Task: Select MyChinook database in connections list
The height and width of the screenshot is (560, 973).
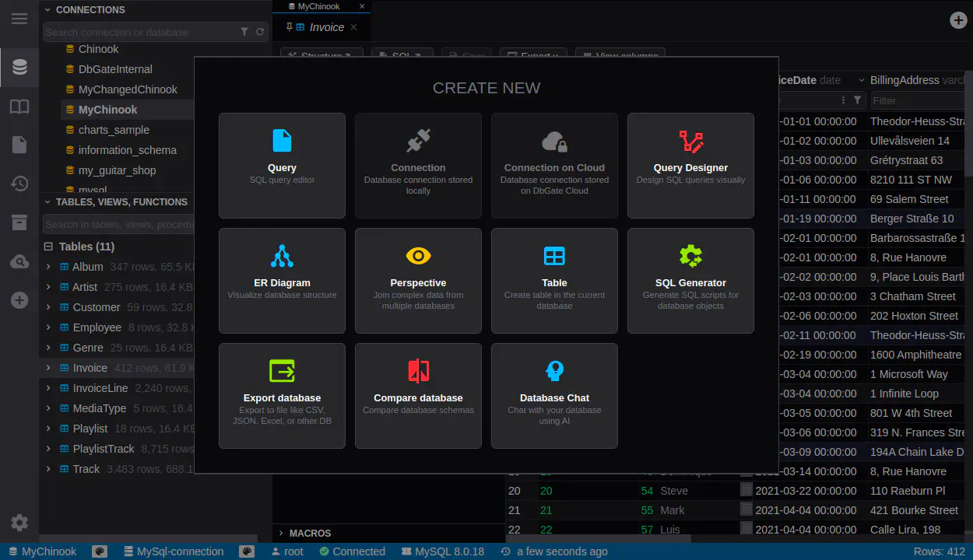Action: [107, 110]
